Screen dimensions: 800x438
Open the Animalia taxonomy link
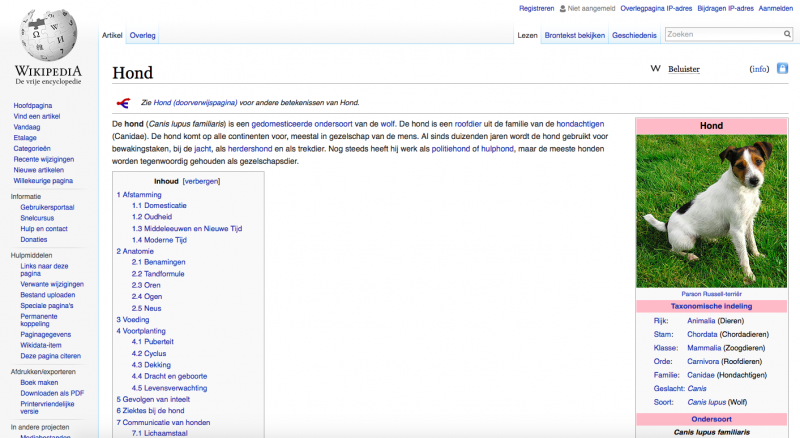tap(701, 321)
